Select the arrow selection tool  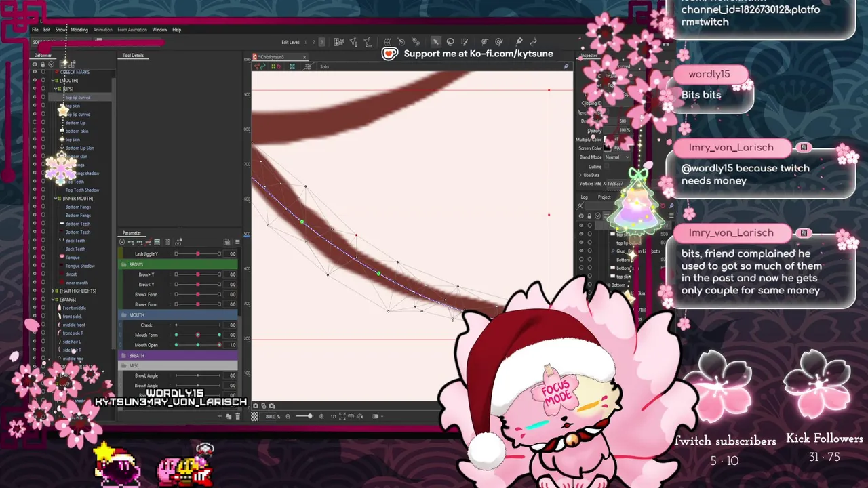[x=436, y=42]
